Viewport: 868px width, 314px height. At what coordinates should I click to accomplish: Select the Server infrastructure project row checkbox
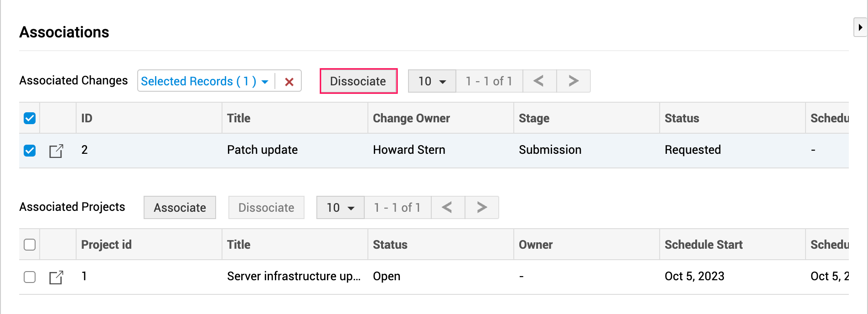click(30, 277)
